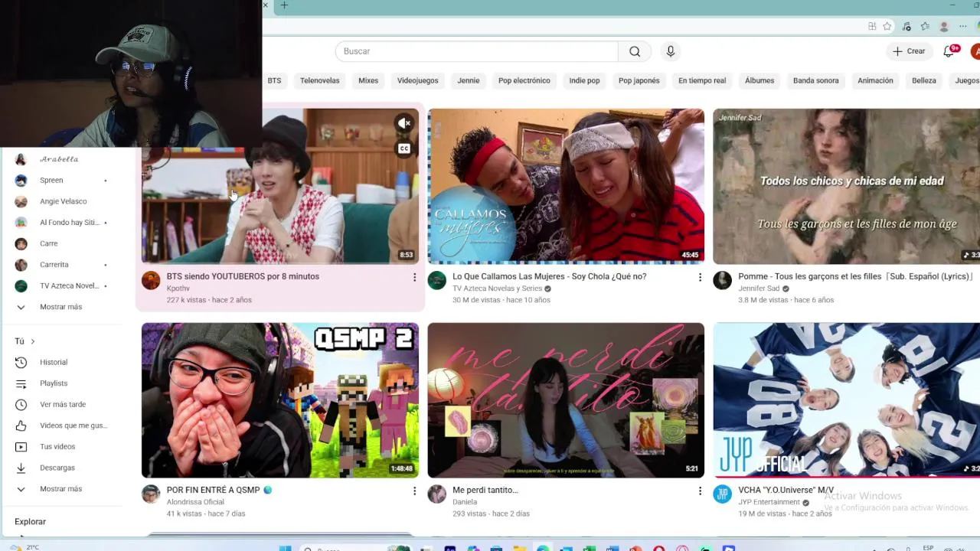Expand Mostrar más under subscriptions list
Image resolution: width=980 pixels, height=551 pixels.
pyautogui.click(x=61, y=307)
